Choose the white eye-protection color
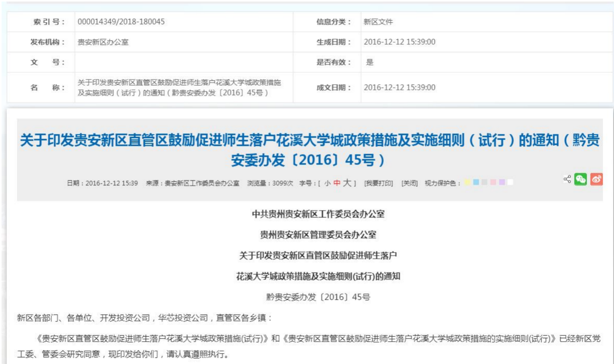The height and width of the screenshot is (364, 614). [510, 182]
